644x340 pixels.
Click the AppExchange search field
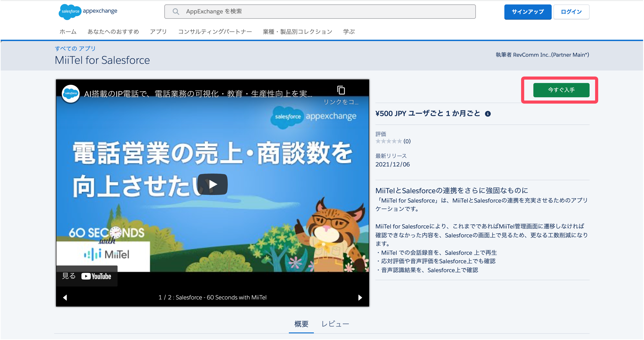coord(320,11)
